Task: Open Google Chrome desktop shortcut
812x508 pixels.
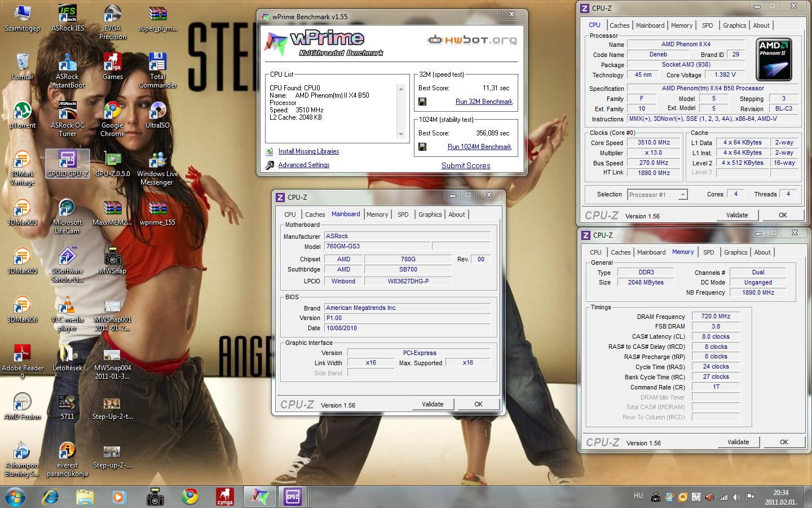Action: [112, 120]
